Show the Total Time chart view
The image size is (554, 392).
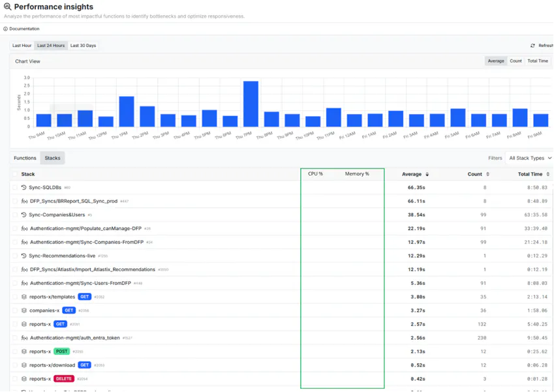[x=538, y=61]
